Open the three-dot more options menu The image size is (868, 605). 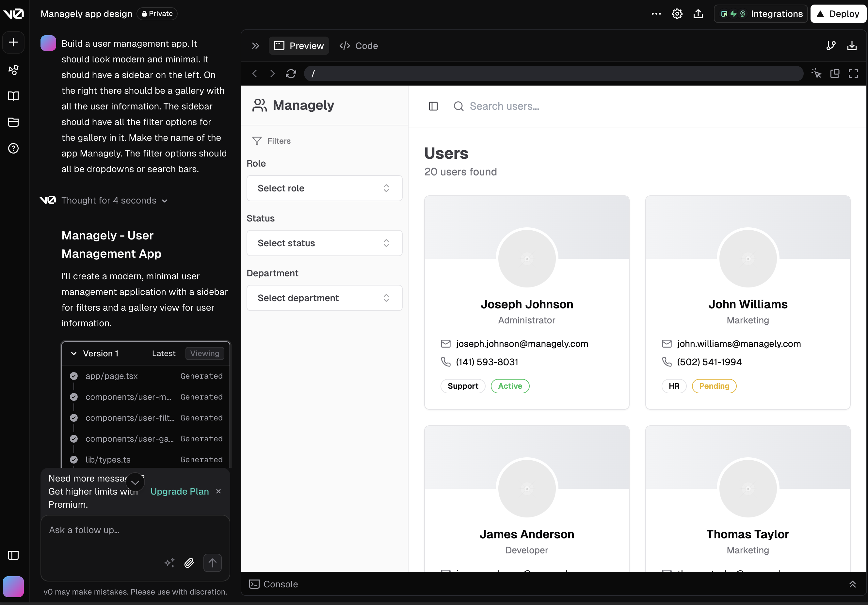[656, 14]
